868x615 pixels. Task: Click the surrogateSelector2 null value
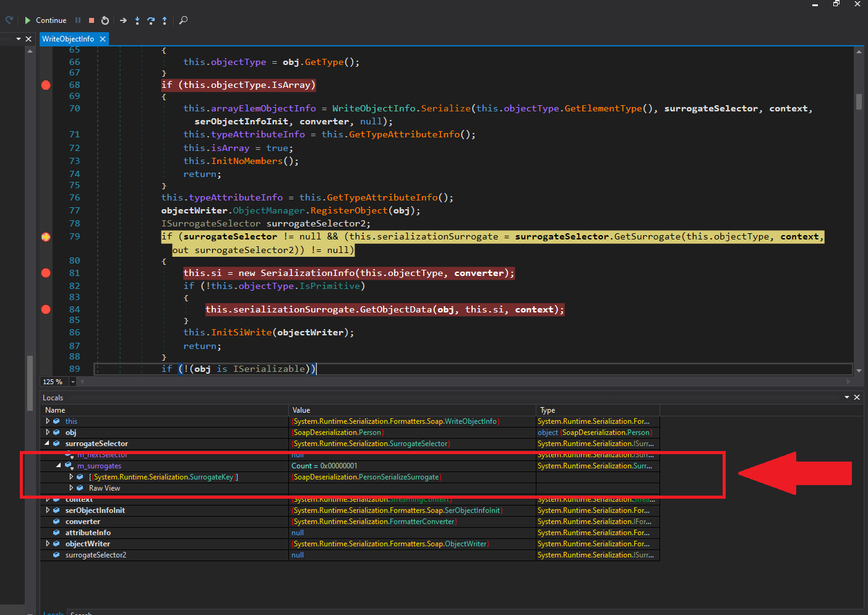[298, 555]
